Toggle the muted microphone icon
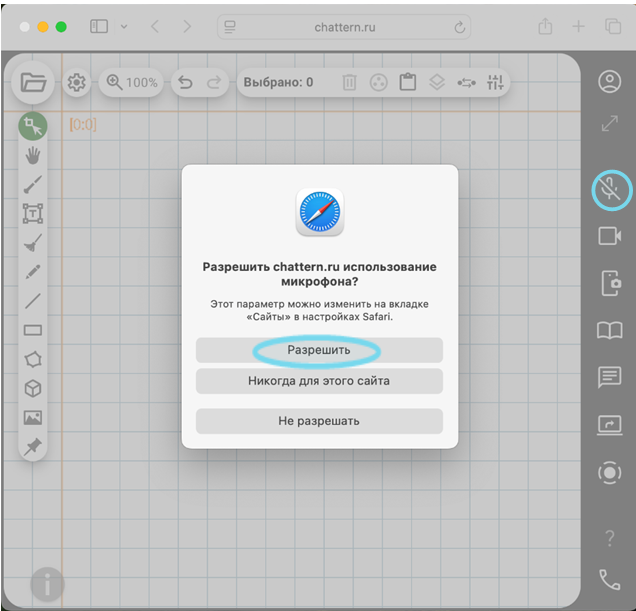The image size is (636, 611). (610, 188)
